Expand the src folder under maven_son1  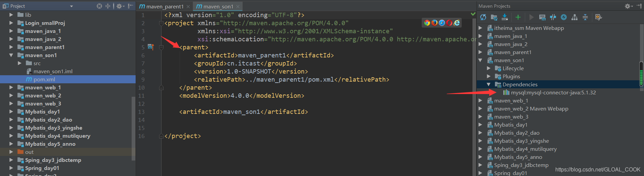19,63
